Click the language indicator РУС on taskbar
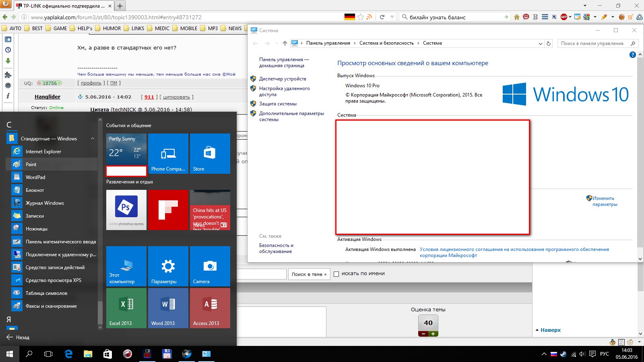The height and width of the screenshot is (362, 644). tap(605, 354)
